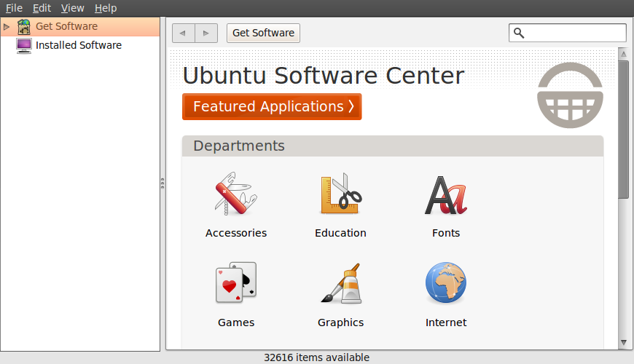Open the Graphics department icon

[x=340, y=283]
